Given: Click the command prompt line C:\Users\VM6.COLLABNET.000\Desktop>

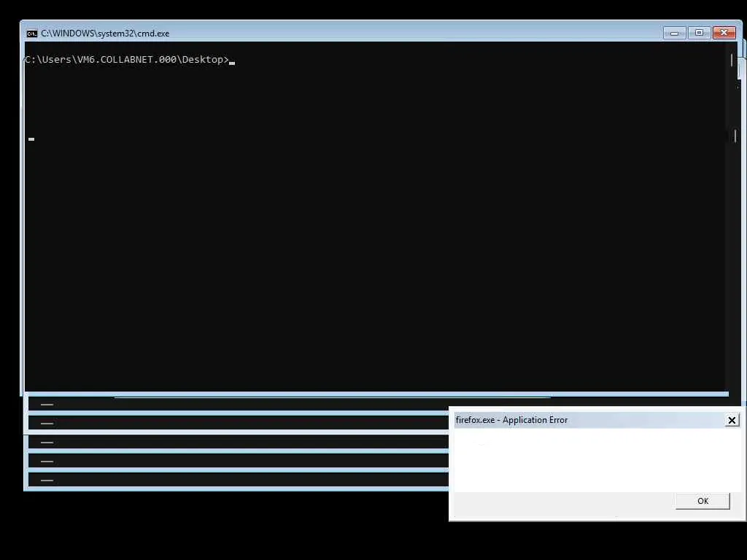Looking at the screenshot, I should pos(127,60).
